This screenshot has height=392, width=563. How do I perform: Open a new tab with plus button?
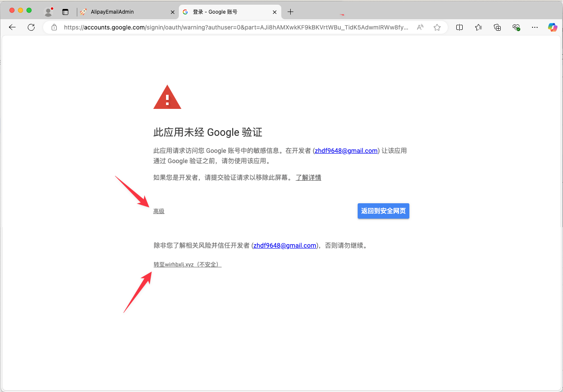[x=291, y=12]
